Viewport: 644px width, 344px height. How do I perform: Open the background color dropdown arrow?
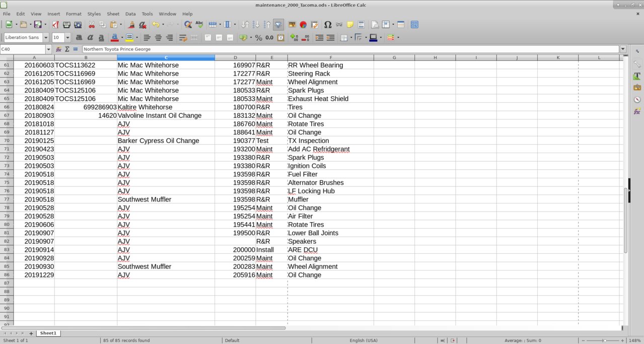(136, 37)
